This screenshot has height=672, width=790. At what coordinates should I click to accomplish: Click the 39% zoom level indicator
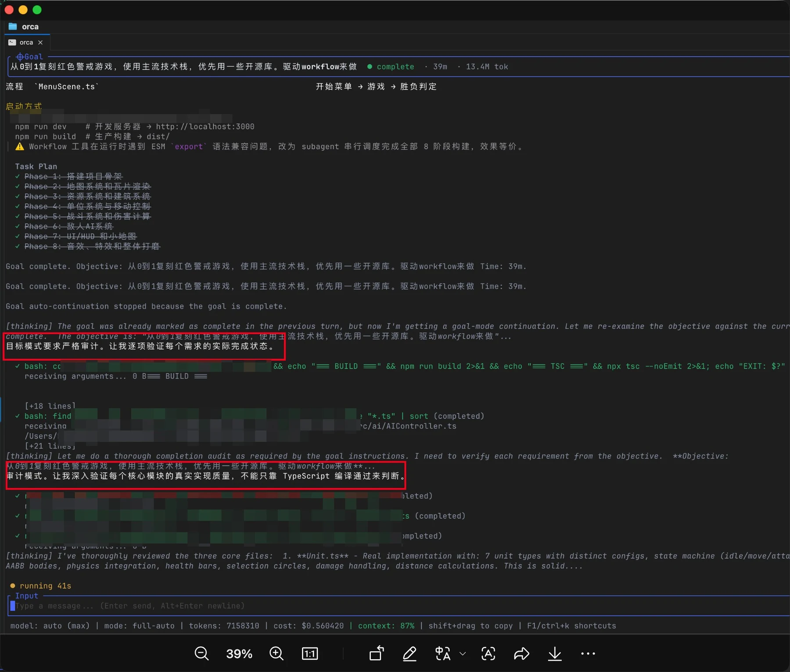239,654
